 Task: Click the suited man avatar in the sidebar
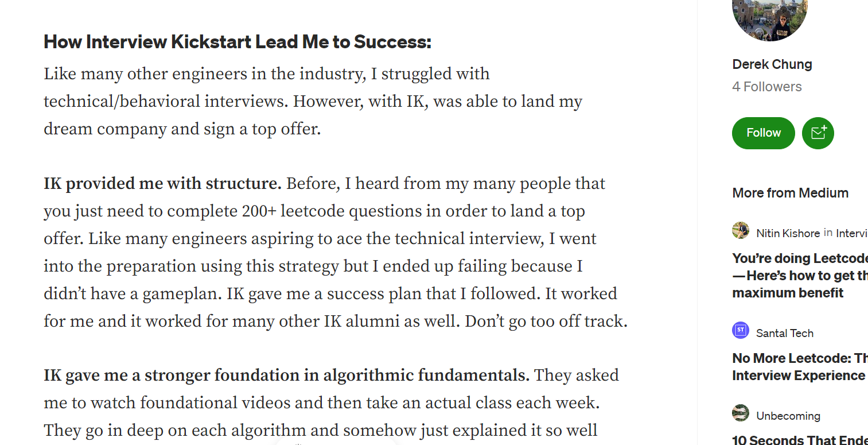coord(741,230)
